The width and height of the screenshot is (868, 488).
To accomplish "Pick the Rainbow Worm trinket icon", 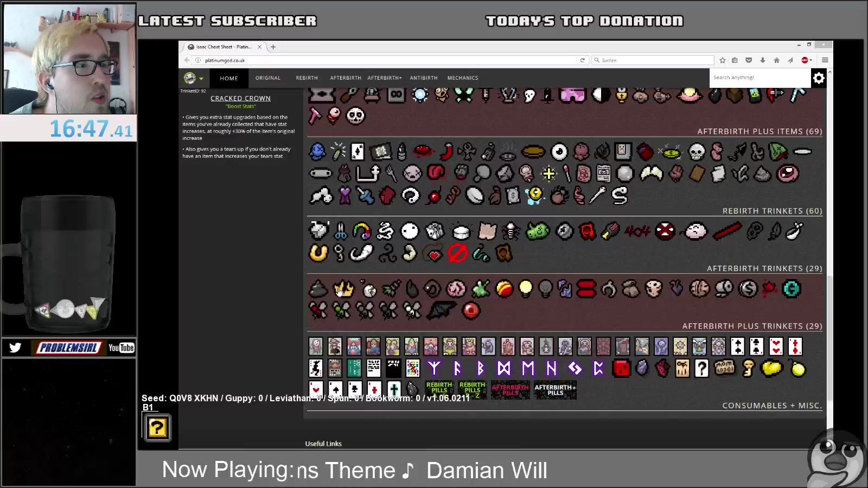I will (362, 232).
